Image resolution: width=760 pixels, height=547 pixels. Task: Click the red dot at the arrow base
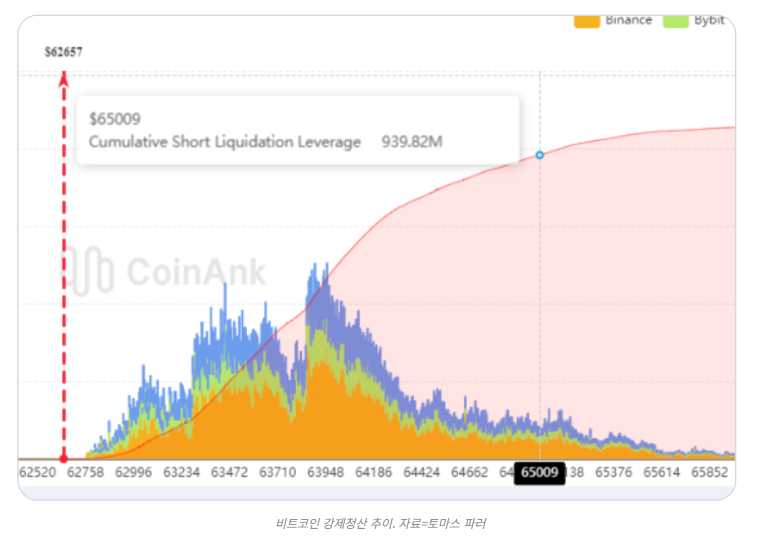click(64, 459)
